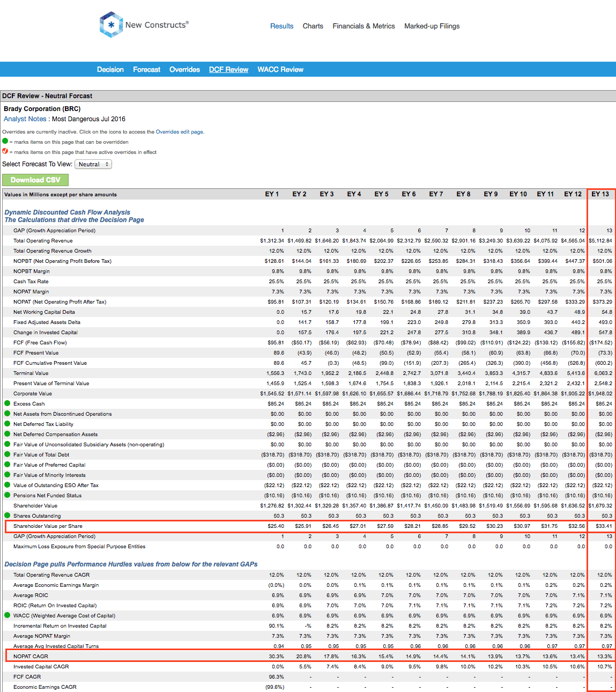Click the $33.41 shareholder value per share
Image resolution: width=616 pixels, height=692 pixels.
pos(604,526)
